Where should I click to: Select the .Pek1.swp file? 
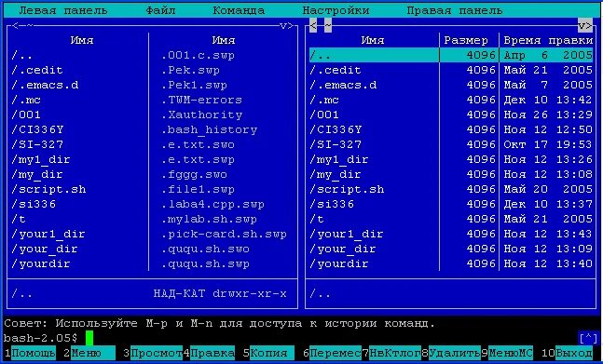point(194,85)
